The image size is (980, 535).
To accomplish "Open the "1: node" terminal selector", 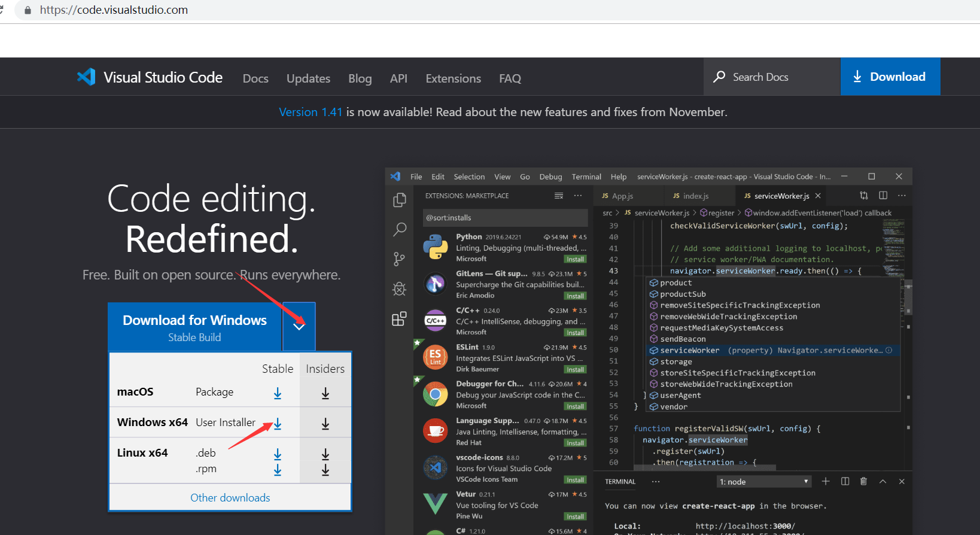I will click(764, 482).
